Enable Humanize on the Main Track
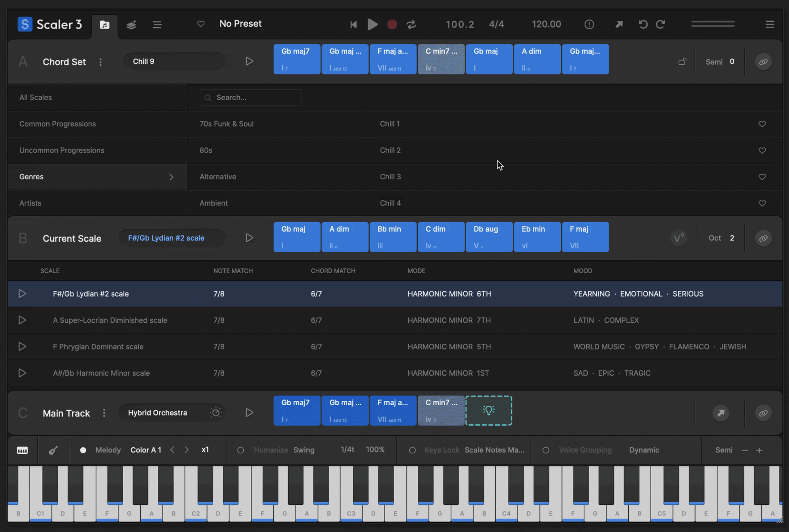The width and height of the screenshot is (789, 532). tap(241, 450)
